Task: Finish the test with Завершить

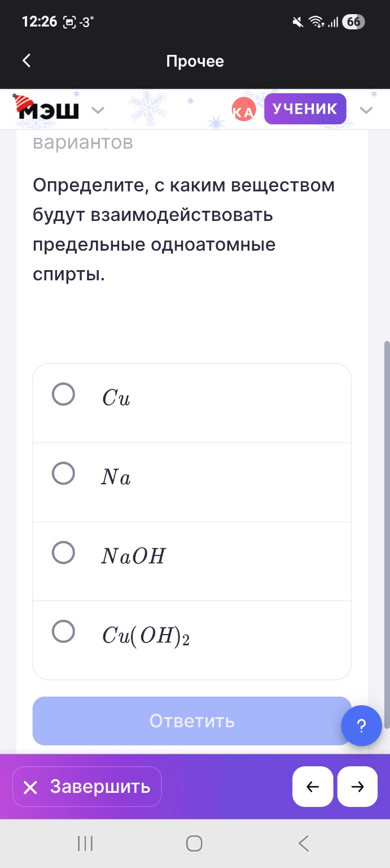Action: [86, 786]
